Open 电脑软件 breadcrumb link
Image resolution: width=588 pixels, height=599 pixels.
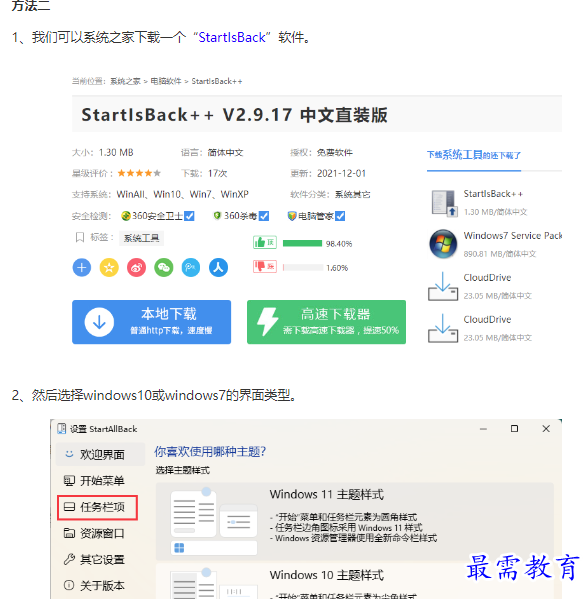(x=166, y=81)
